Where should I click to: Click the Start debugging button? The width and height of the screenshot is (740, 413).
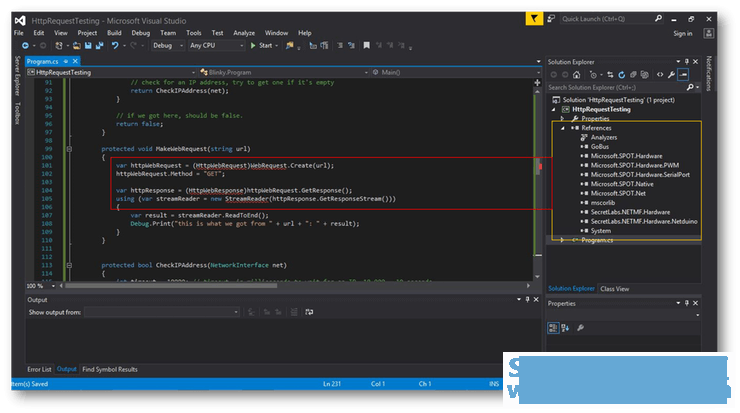[x=263, y=46]
